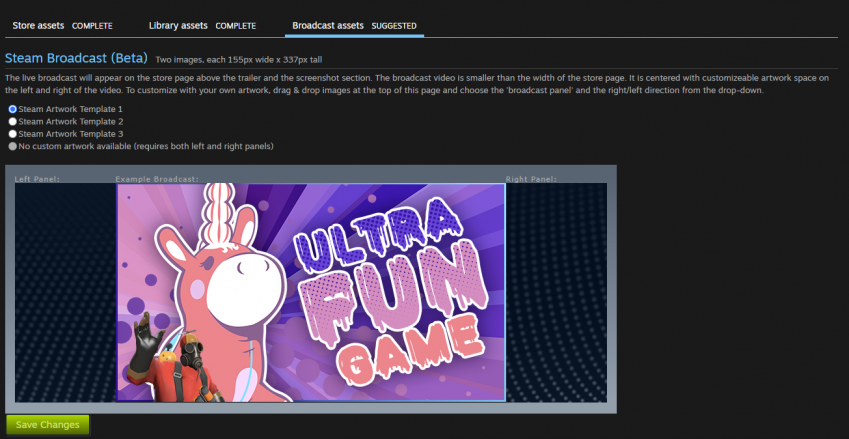The width and height of the screenshot is (849, 439).
Task: Click the Right Panel artwork preview area
Action: coord(556,292)
